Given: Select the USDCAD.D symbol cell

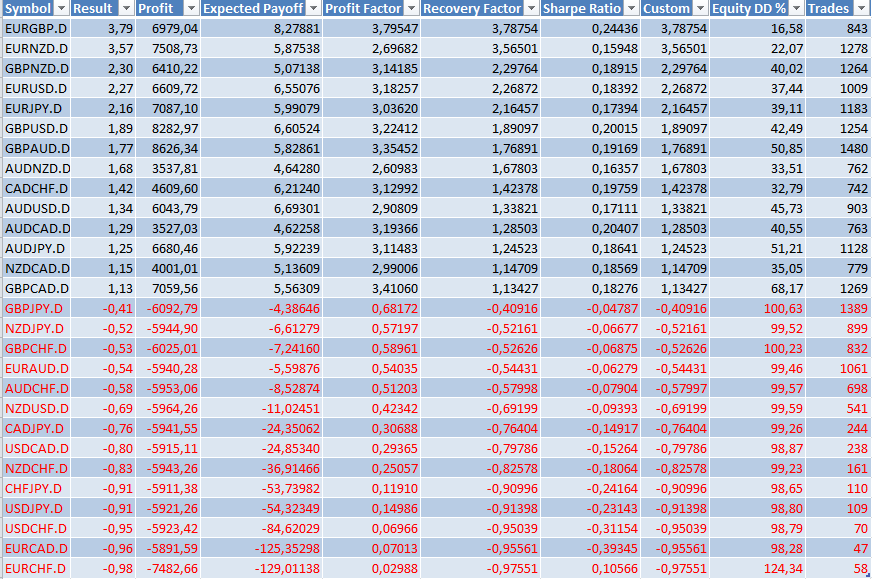Looking at the screenshot, I should (x=36, y=449).
